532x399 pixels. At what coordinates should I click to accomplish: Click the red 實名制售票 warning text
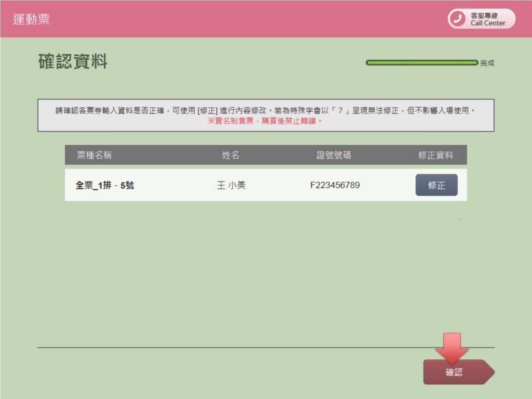(265, 121)
